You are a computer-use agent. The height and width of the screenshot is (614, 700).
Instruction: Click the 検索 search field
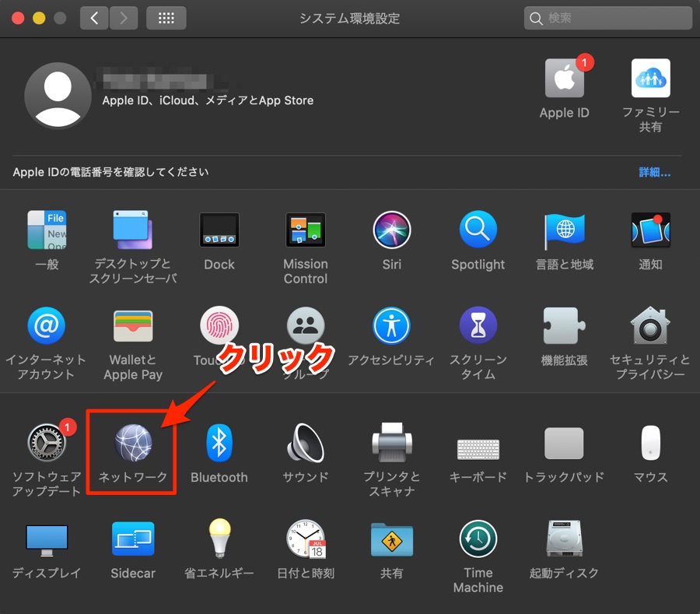point(608,18)
